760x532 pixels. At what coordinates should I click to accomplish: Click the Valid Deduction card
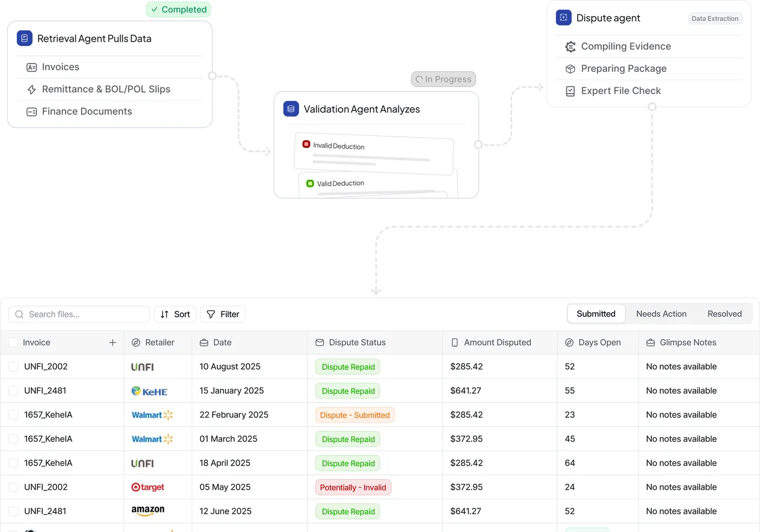pos(378,185)
